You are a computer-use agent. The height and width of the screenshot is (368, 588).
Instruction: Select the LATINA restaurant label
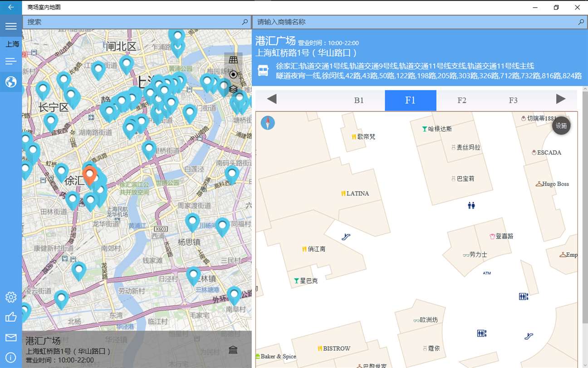click(355, 194)
